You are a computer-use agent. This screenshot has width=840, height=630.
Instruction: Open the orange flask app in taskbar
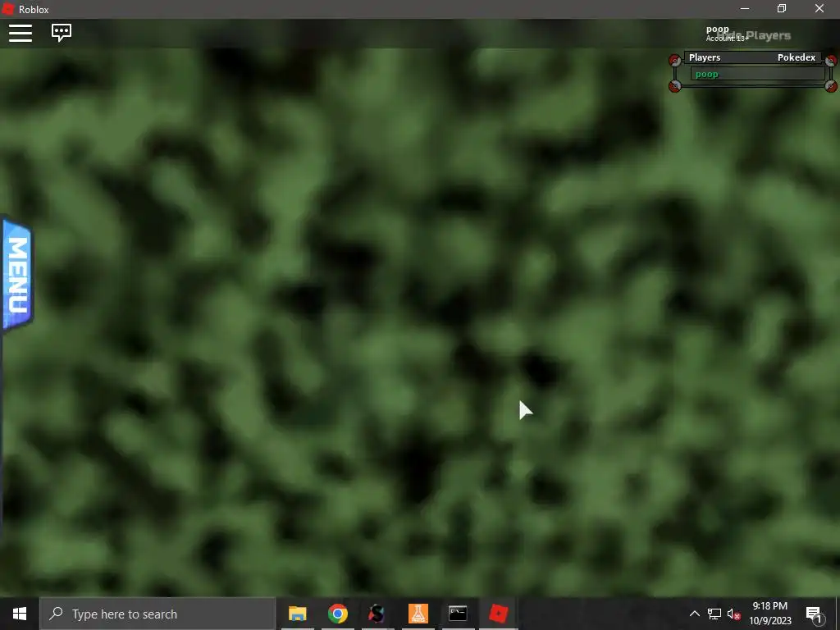pyautogui.click(x=418, y=614)
